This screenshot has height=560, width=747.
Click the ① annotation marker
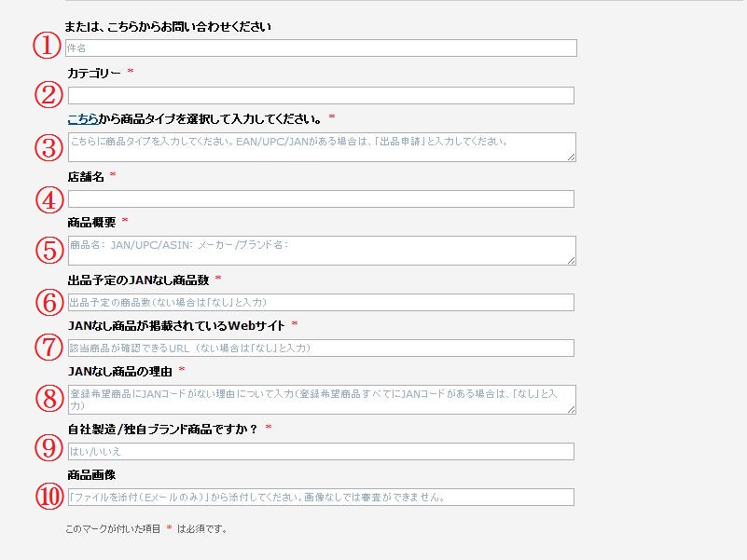(x=45, y=45)
